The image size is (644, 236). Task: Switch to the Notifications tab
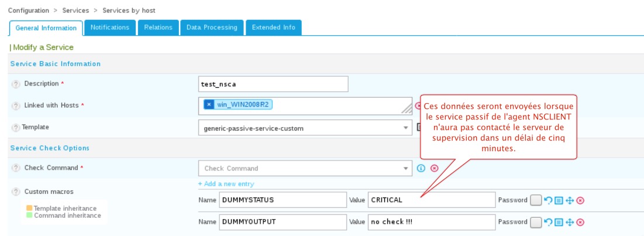(x=110, y=28)
